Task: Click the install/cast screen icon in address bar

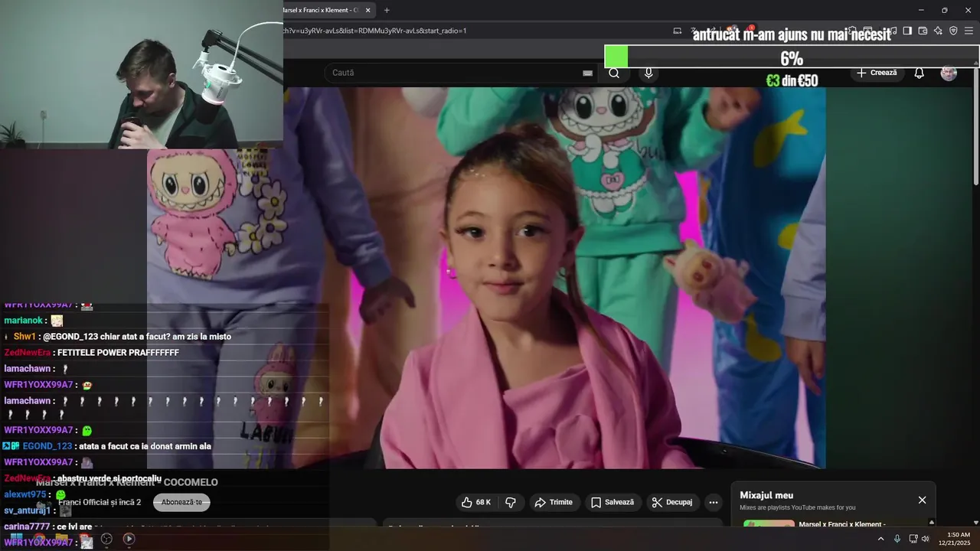Action: coord(677,31)
